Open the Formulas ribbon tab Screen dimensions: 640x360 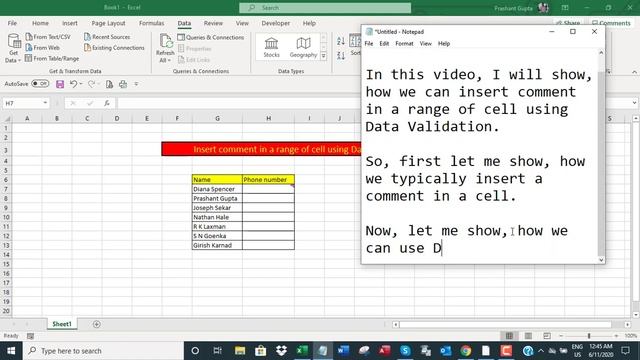[x=151, y=23]
